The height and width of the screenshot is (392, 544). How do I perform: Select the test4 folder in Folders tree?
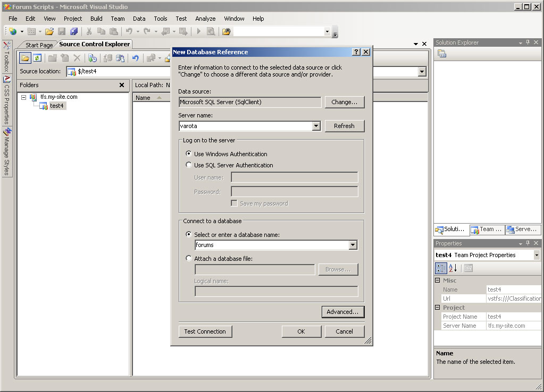[56, 106]
